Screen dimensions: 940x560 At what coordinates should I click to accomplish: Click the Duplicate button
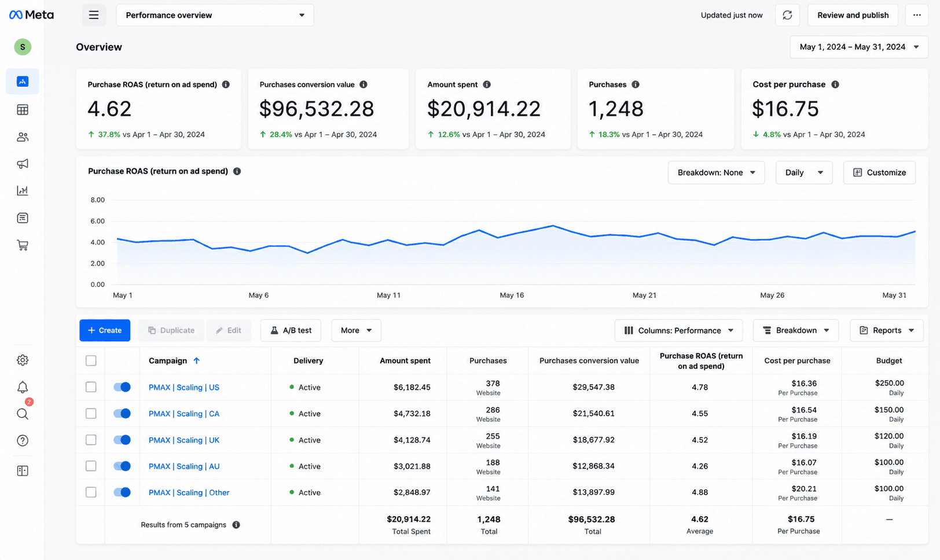171,330
